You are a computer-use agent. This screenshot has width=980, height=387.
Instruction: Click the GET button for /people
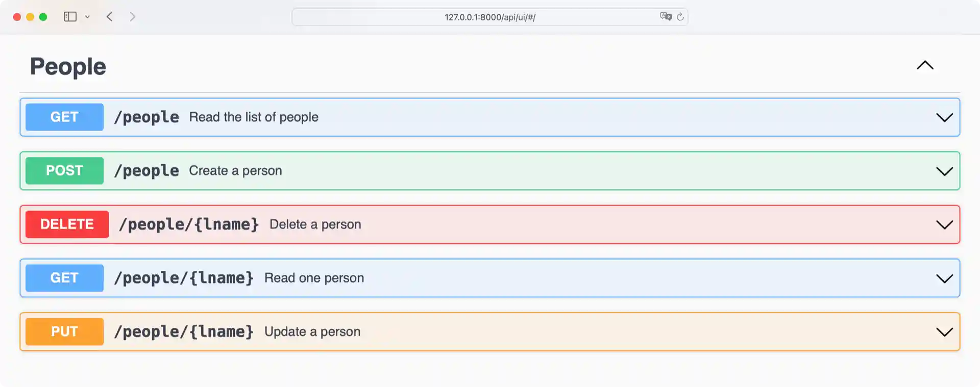[x=64, y=117]
